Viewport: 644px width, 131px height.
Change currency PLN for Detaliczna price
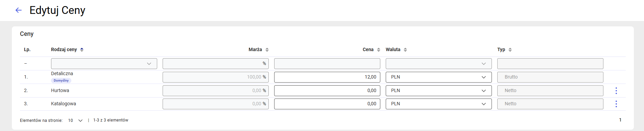439,77
